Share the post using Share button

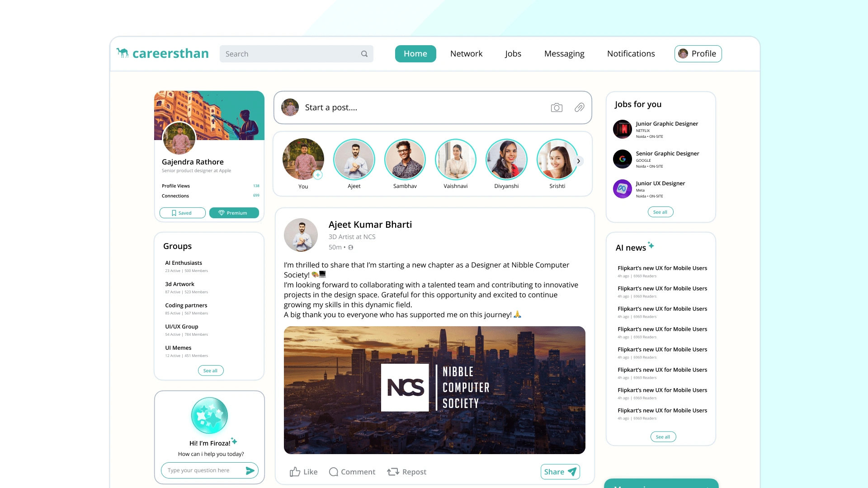pyautogui.click(x=560, y=472)
